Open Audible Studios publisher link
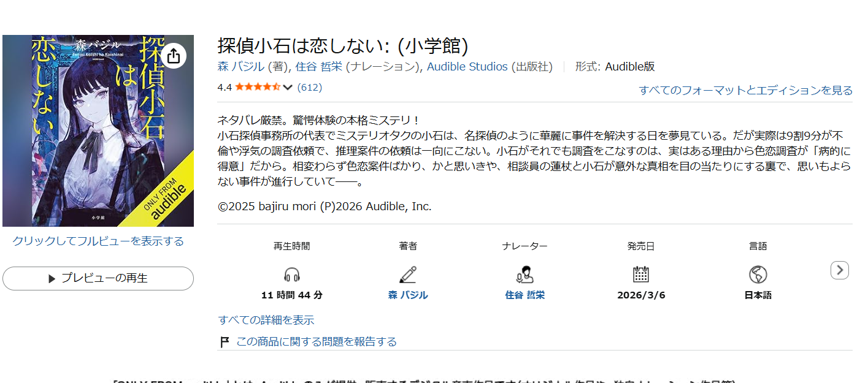868x383 pixels. 467,66
